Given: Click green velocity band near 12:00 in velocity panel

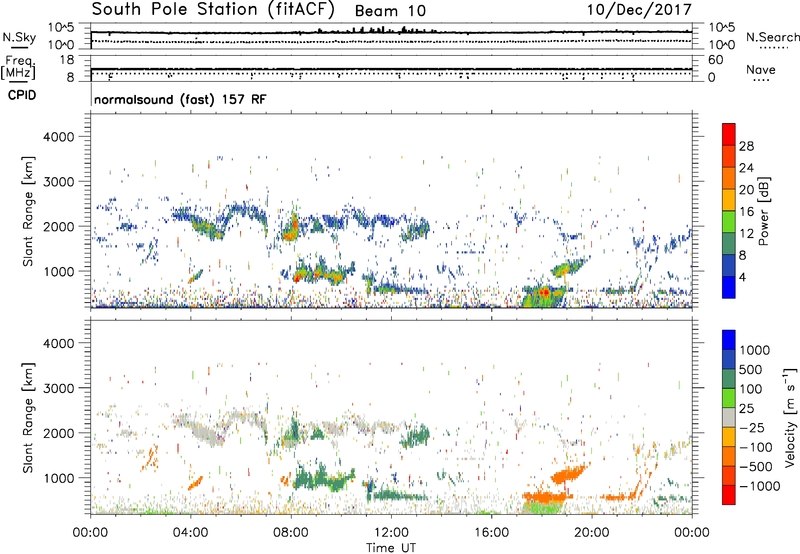Looking at the screenshot, I should point(398,495).
